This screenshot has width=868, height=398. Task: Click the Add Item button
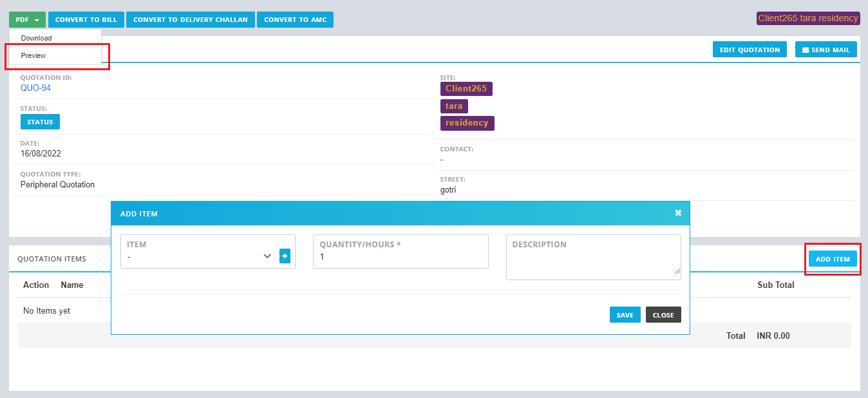(x=833, y=259)
